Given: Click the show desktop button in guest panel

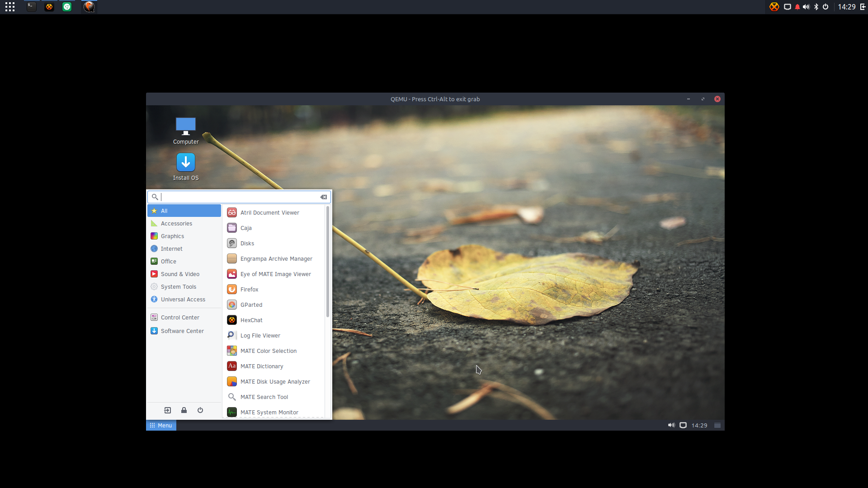Looking at the screenshot, I should click(717, 425).
